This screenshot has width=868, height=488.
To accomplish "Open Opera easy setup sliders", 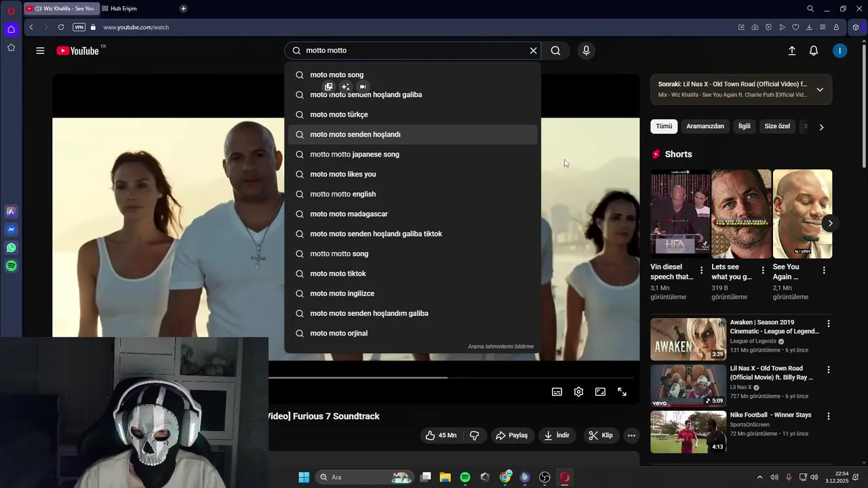I will point(823,27).
